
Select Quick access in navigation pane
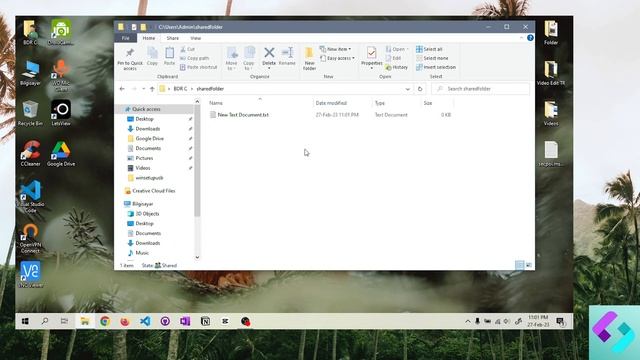pyautogui.click(x=146, y=109)
